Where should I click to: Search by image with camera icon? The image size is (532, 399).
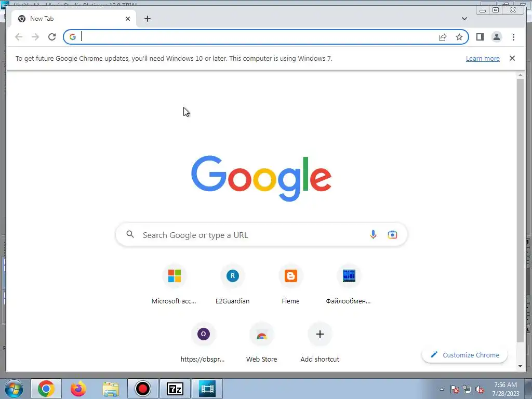(392, 234)
